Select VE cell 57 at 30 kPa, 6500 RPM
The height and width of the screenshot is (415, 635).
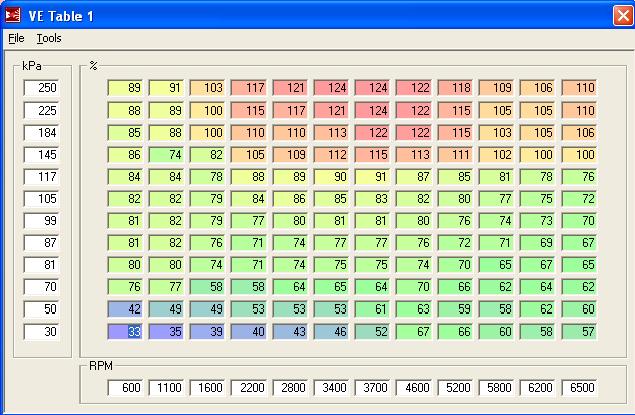coord(579,332)
